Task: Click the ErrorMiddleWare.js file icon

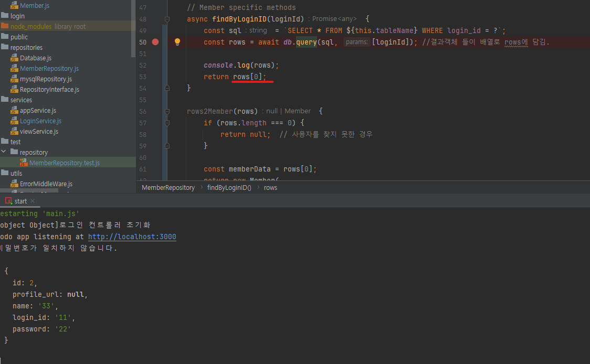Action: [14, 184]
